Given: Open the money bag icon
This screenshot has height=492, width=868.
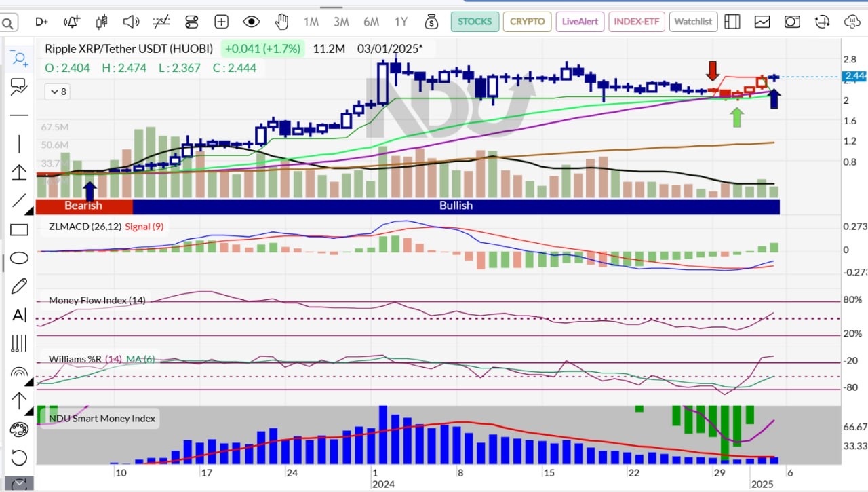Looking at the screenshot, I should (431, 22).
